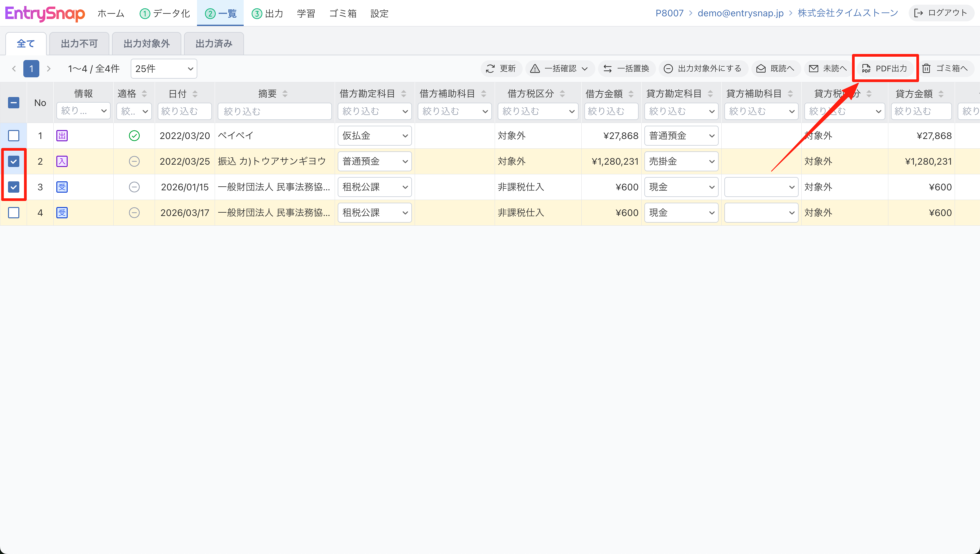Click the minus 適格 icon in row 2
The width and height of the screenshot is (980, 554).
pyautogui.click(x=134, y=161)
